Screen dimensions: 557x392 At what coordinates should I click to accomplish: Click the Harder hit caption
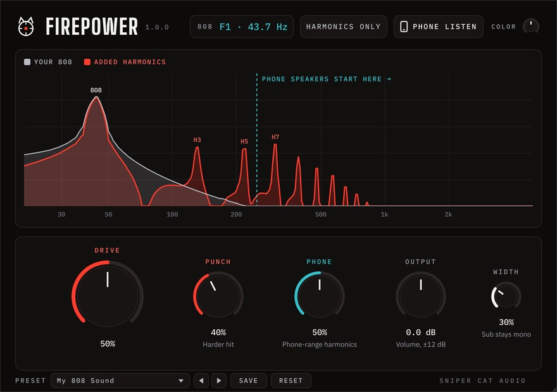[218, 345]
